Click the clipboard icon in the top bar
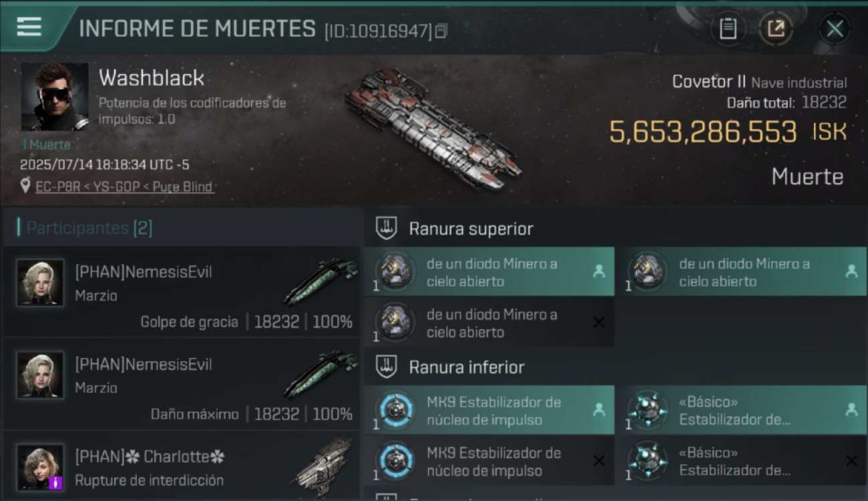This screenshot has height=501, width=868. (x=728, y=29)
